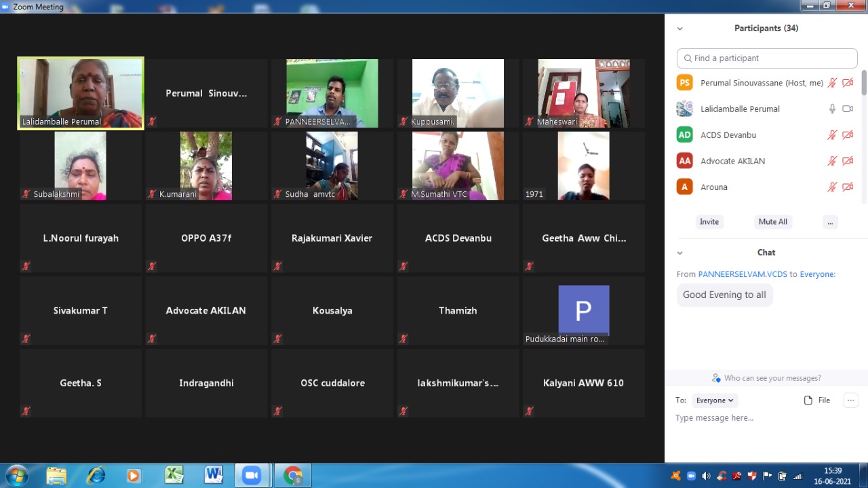Click the Invite button
This screenshot has height=488, width=868.
point(709,222)
